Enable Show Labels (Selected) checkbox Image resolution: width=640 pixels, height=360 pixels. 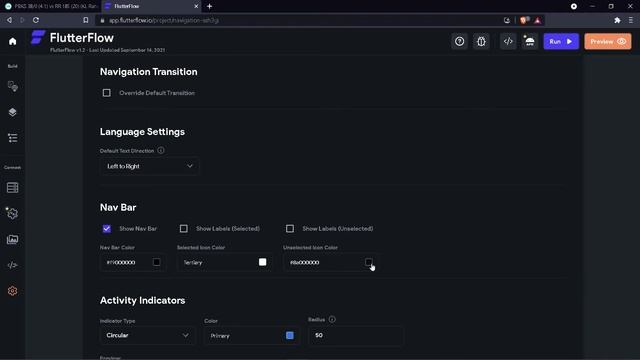[x=184, y=229]
